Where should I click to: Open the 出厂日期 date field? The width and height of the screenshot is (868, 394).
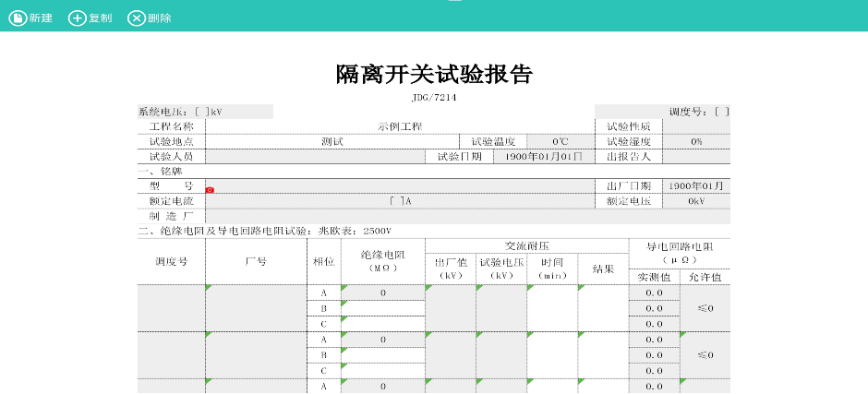click(695, 185)
